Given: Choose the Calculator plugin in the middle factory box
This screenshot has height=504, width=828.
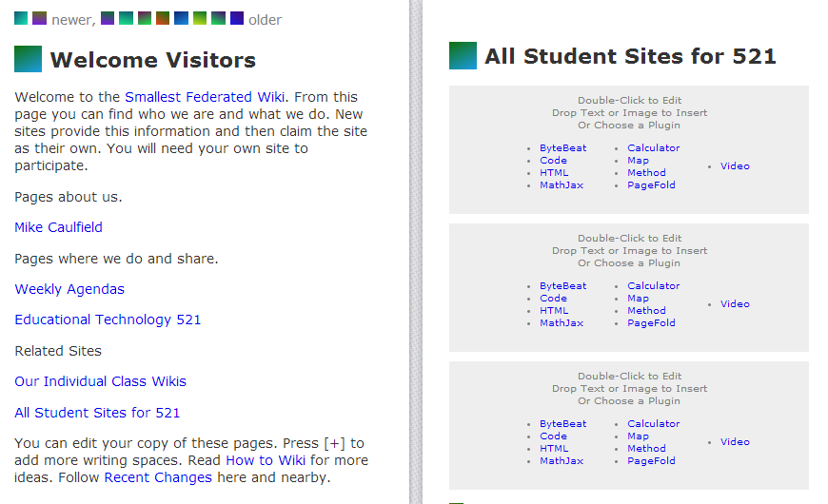Looking at the screenshot, I should tap(653, 286).
